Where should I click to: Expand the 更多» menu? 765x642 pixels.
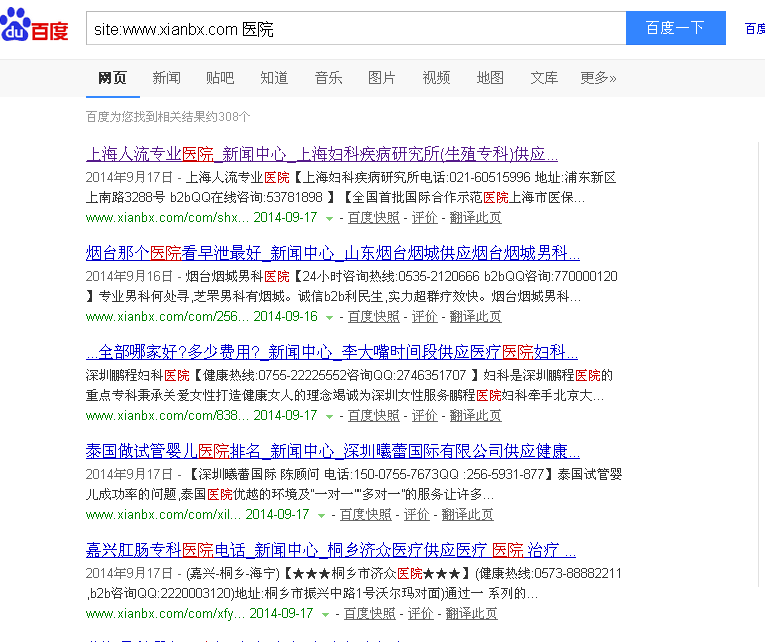click(x=598, y=78)
